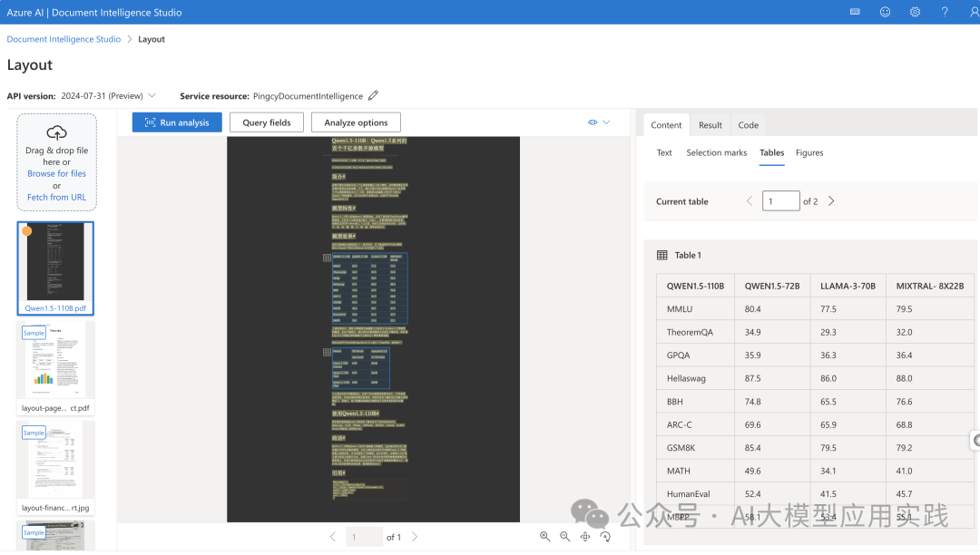Open the settings gear icon
Viewport: 980px width, 555px height.
pyautogui.click(x=915, y=12)
